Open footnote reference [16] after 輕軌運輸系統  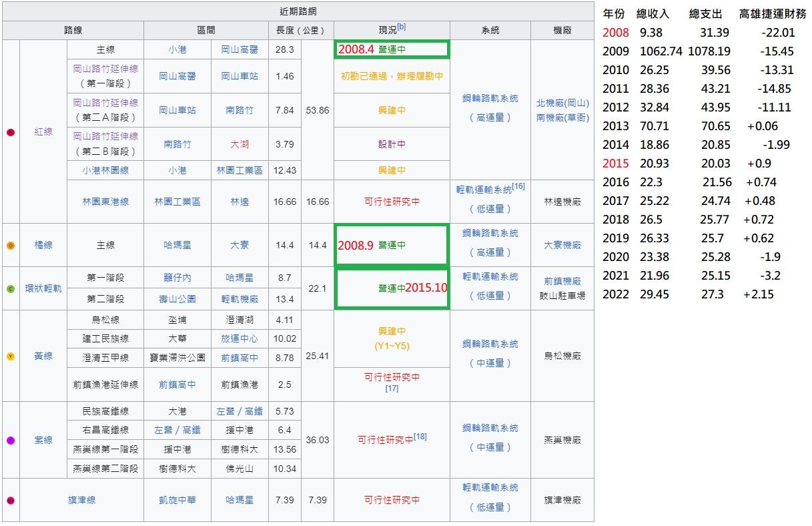click(x=518, y=186)
